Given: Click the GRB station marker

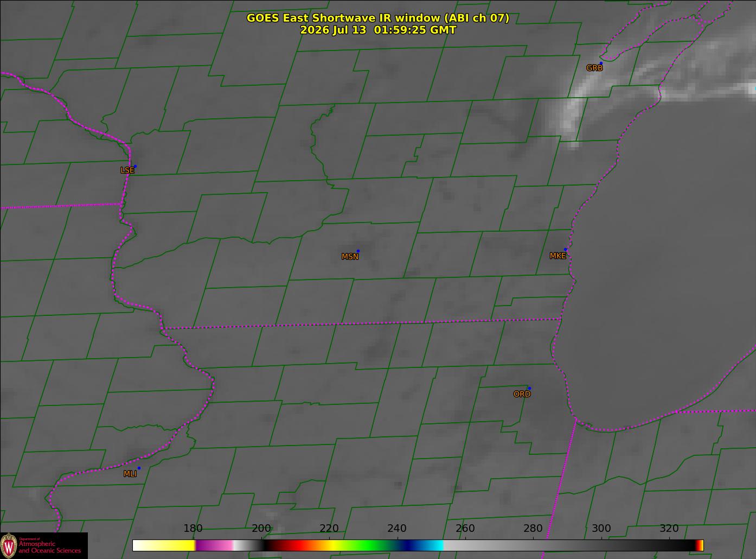Looking at the screenshot, I should 601,63.
